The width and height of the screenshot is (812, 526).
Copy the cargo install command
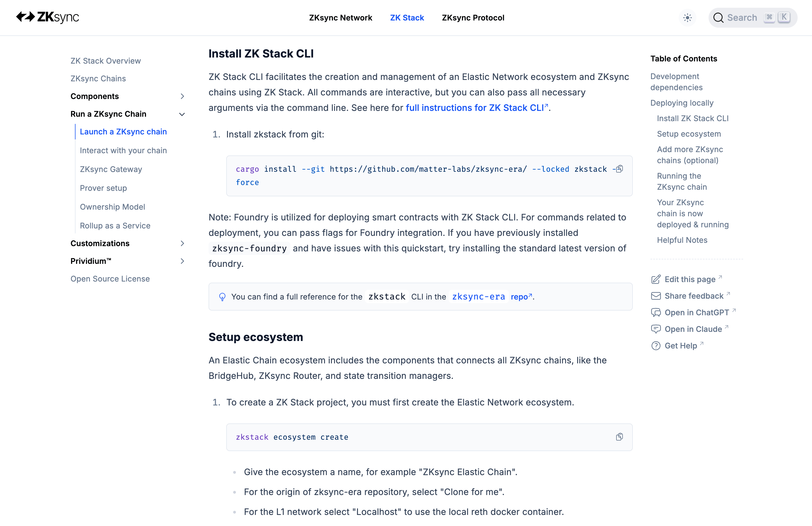coord(620,169)
